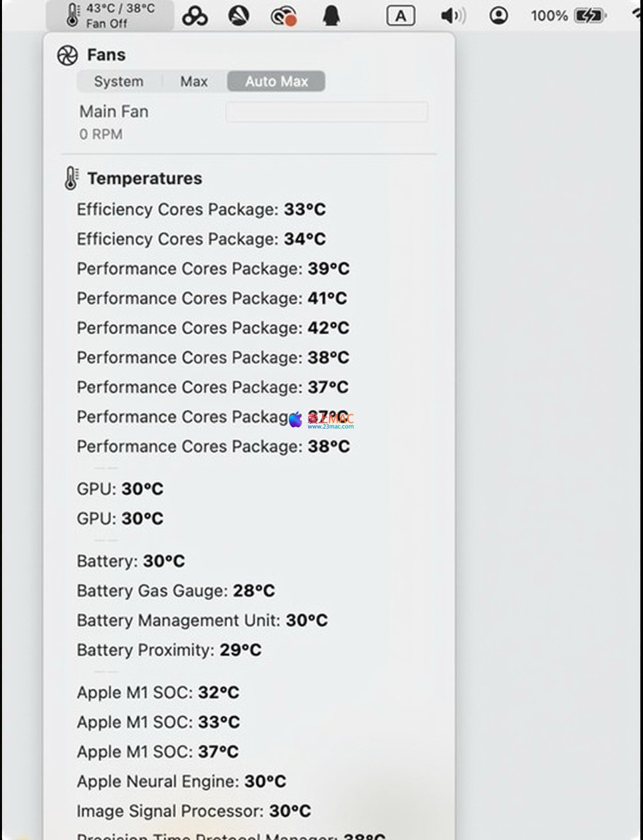Image resolution: width=643 pixels, height=840 pixels.
Task: Click the thermometer icon beside Temperatures
Action: click(71, 178)
